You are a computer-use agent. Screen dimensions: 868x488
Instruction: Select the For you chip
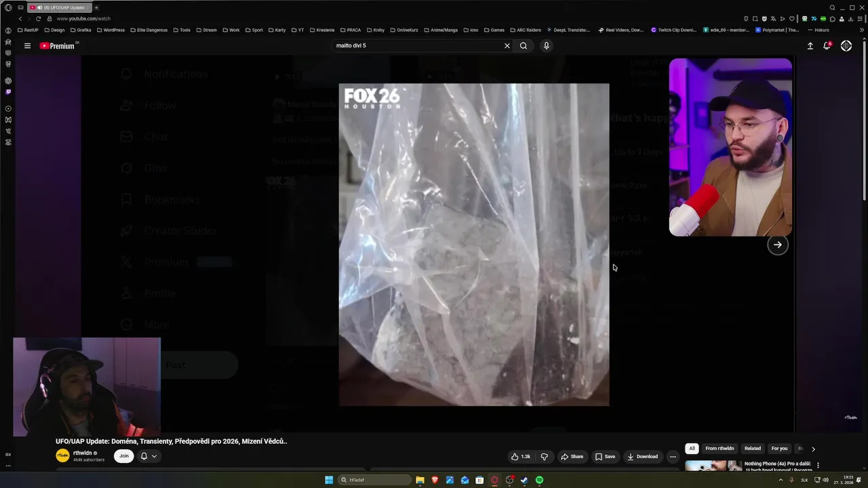click(779, 449)
